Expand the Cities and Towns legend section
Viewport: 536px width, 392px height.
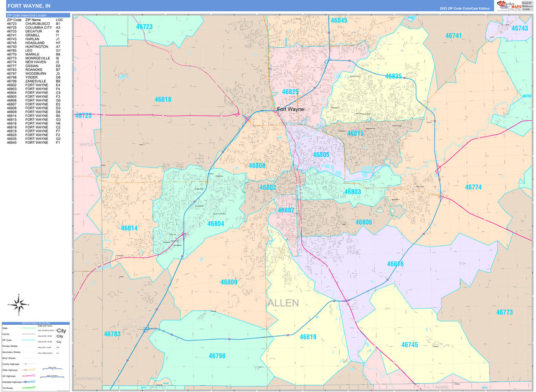tap(45, 325)
